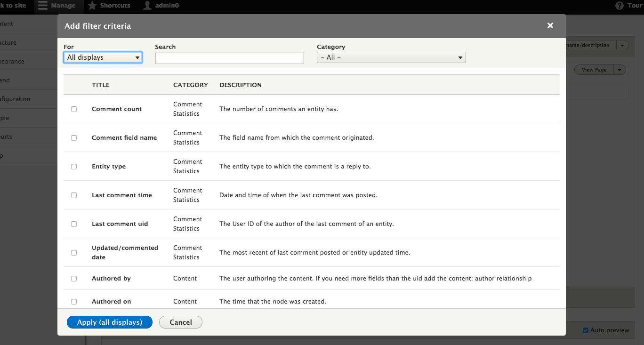Click the Content category in the Authored by row

[185, 279]
